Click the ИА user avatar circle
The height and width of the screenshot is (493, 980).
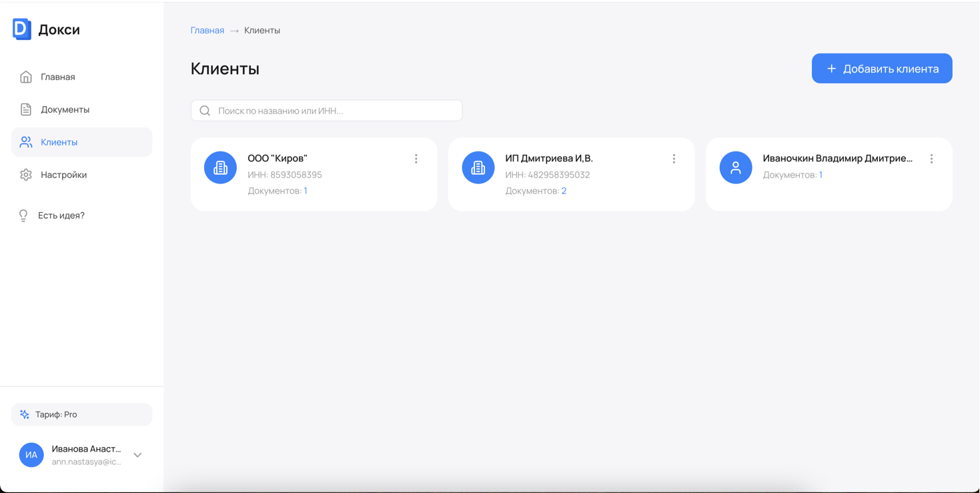click(x=31, y=455)
